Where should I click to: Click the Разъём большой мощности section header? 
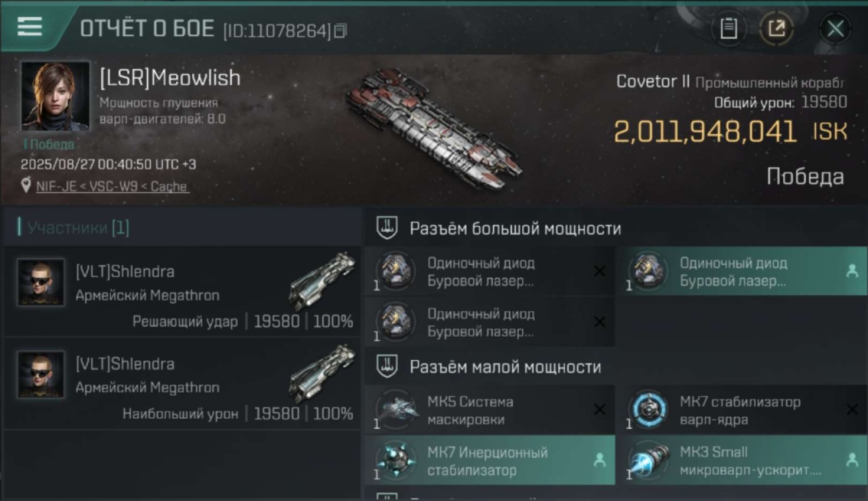tap(515, 228)
